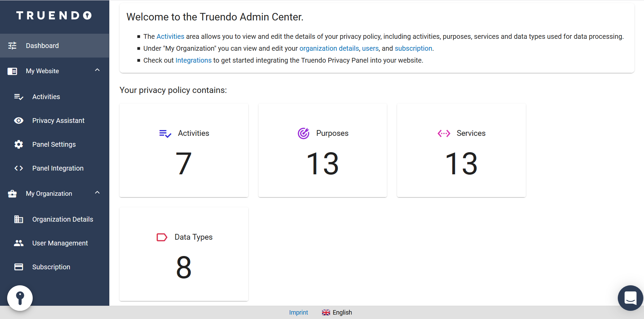Click the Panel Settings gear icon
This screenshot has width=644, height=319.
pos(19,144)
